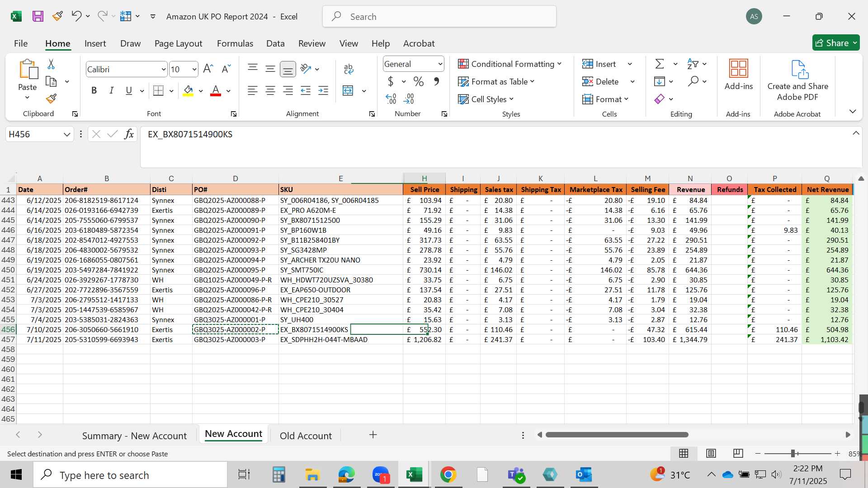
Task: Click the Increase Decimal icon
Action: tap(391, 99)
